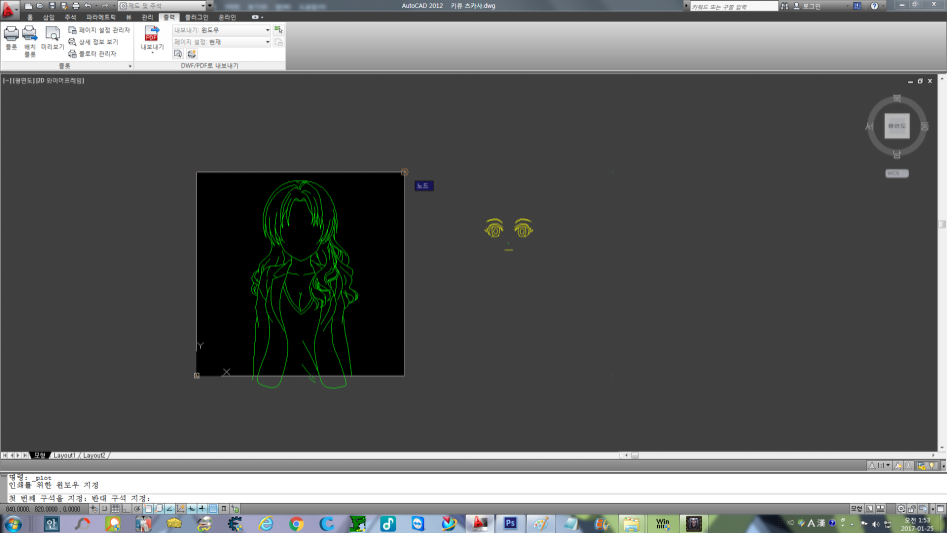Open the Export: Window (내보내기: 윈도우) dropdown
Screen dimensions: 947x533
point(222,30)
